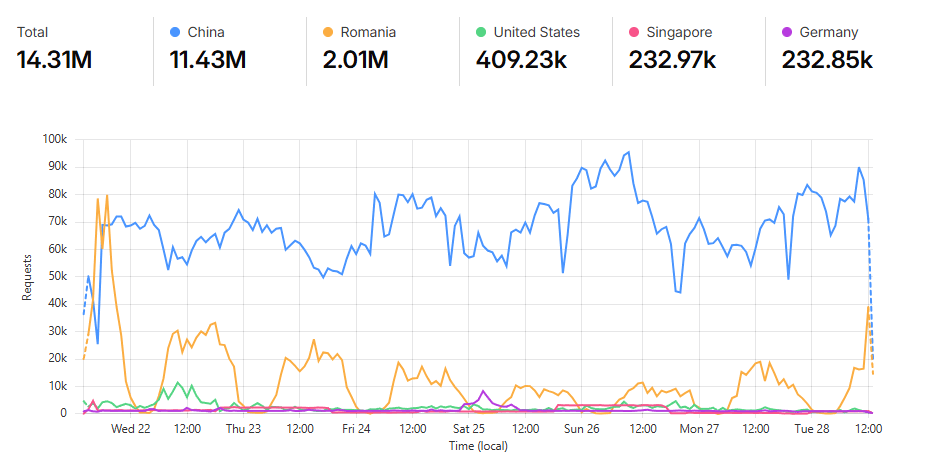
Task: Click Romania's 2.01M value
Action: (355, 59)
